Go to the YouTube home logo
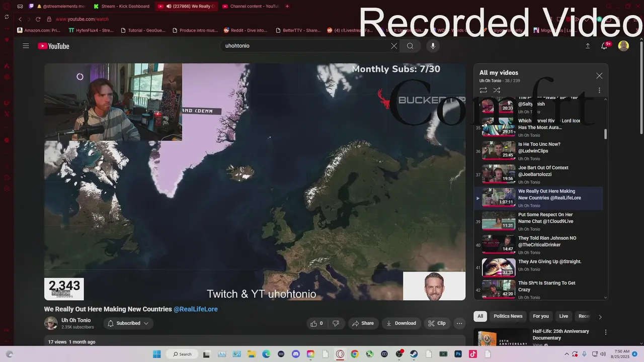This screenshot has width=644, height=362. coord(53,46)
